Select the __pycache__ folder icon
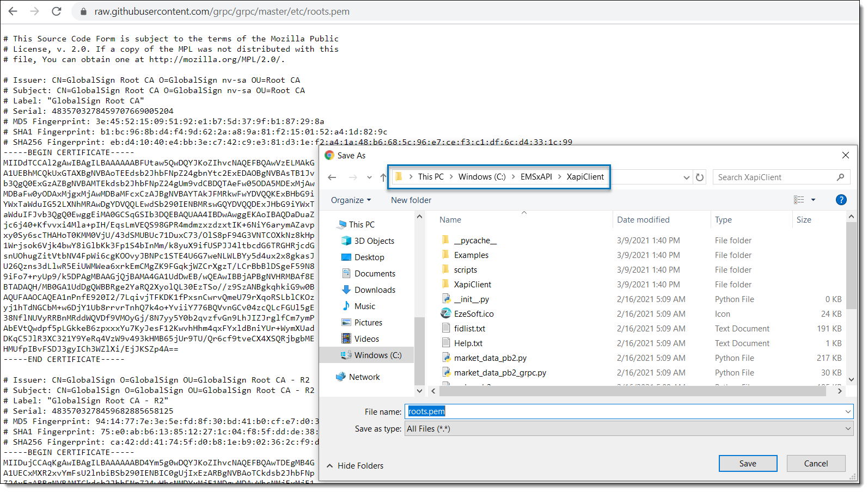The height and width of the screenshot is (492, 868). coord(445,240)
